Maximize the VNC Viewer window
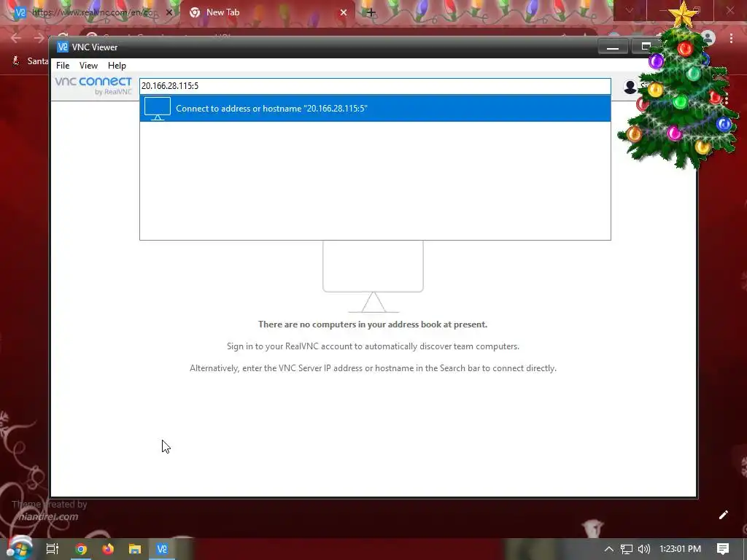 point(646,47)
